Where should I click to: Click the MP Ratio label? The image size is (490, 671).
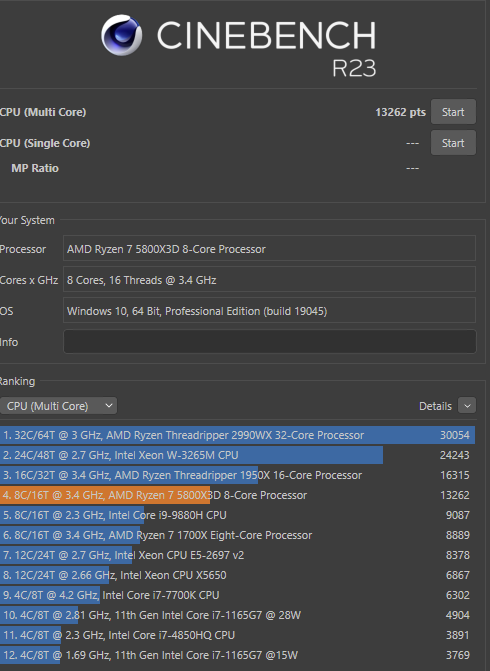click(x=35, y=168)
